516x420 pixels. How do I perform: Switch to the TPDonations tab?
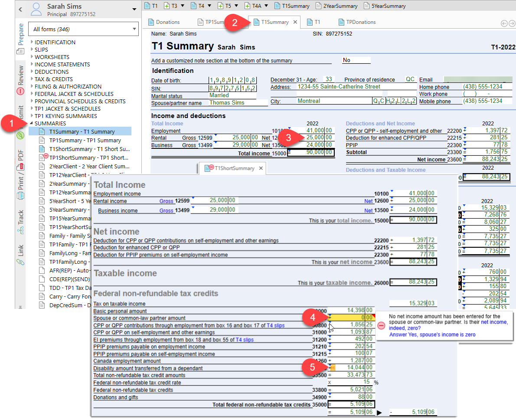357,22
